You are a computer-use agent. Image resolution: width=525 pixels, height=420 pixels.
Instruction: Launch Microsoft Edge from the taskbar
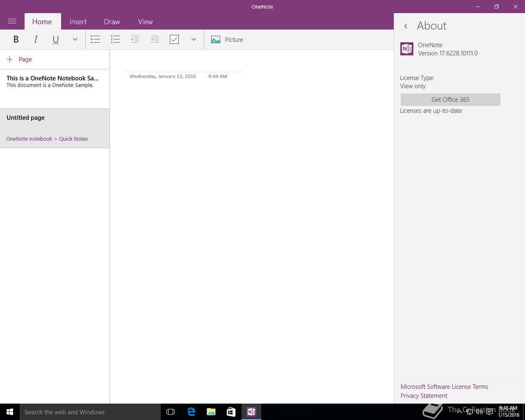click(x=191, y=412)
